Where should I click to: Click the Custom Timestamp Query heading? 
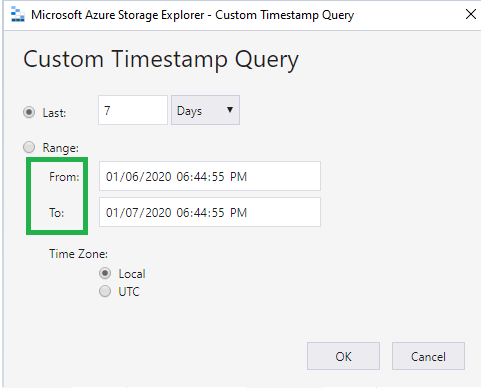coord(161,60)
